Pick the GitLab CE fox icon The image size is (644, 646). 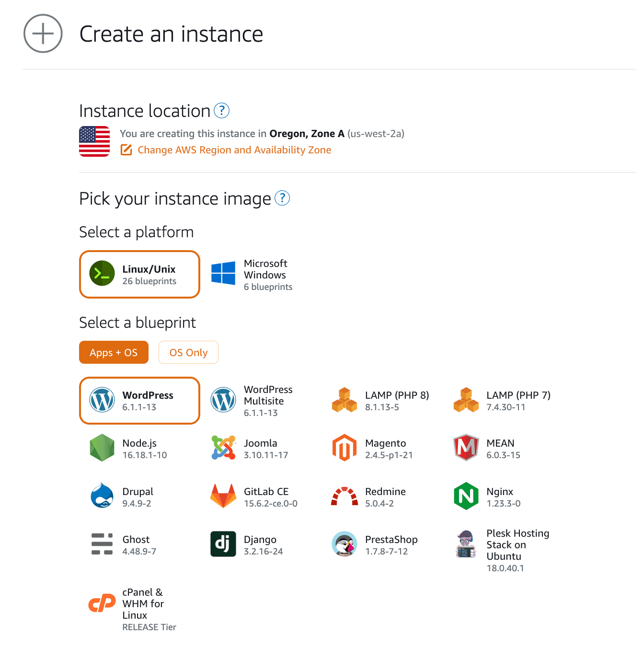point(223,496)
